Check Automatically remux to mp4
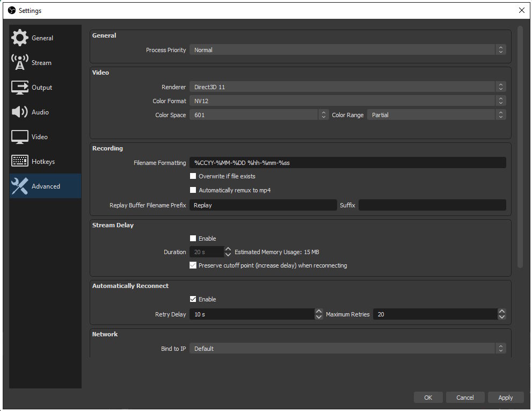Image resolution: width=532 pixels, height=411 pixels. pos(193,190)
